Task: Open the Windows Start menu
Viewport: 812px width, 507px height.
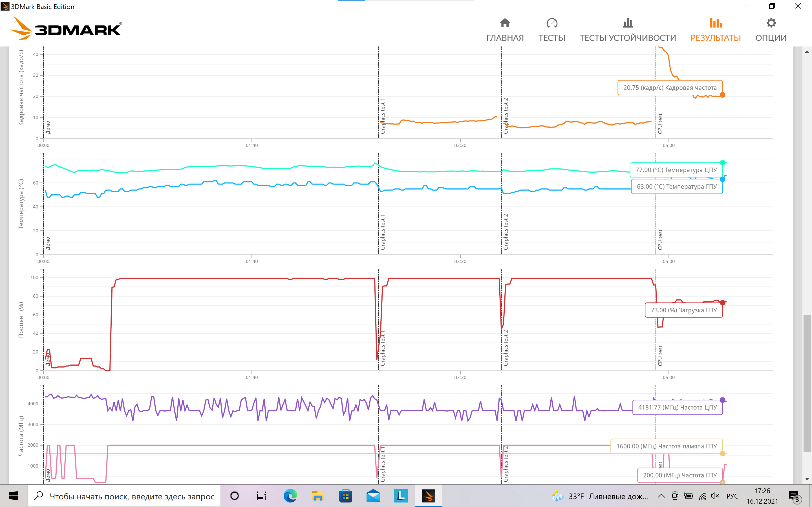Action: [14, 496]
